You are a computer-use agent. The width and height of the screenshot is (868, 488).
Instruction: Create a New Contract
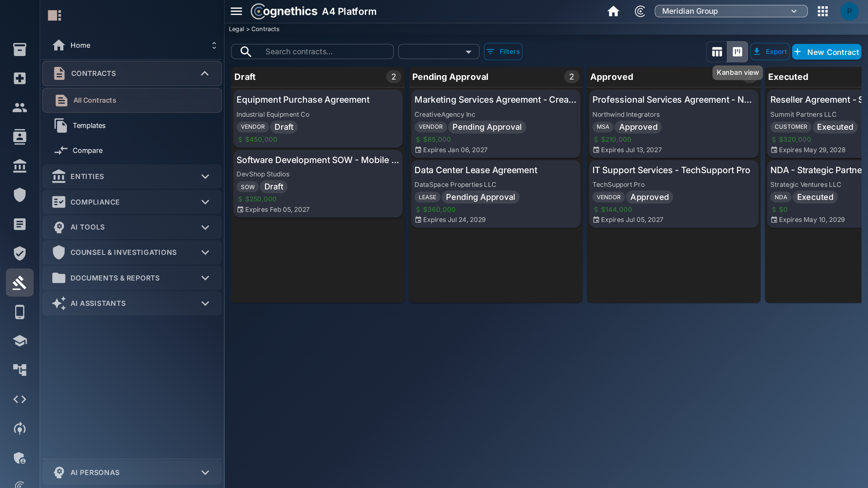(x=827, y=52)
